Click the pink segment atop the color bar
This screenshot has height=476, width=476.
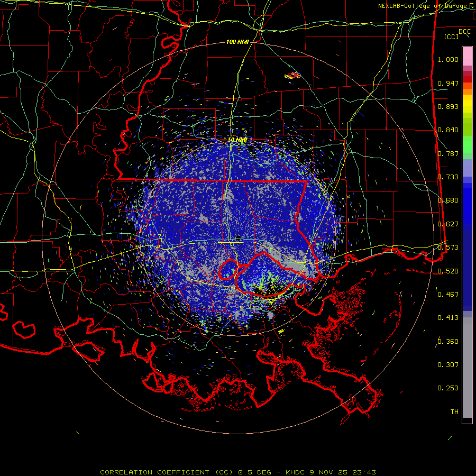pyautogui.click(x=467, y=56)
